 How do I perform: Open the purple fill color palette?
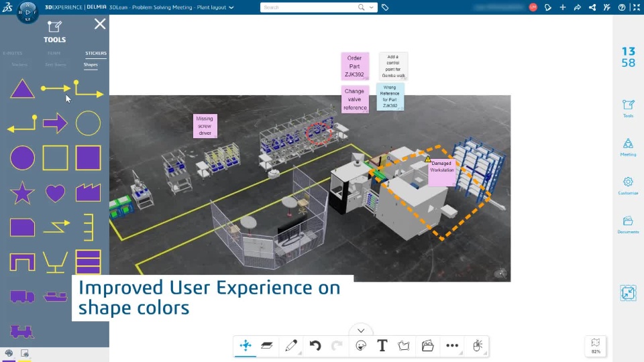pos(9,354)
